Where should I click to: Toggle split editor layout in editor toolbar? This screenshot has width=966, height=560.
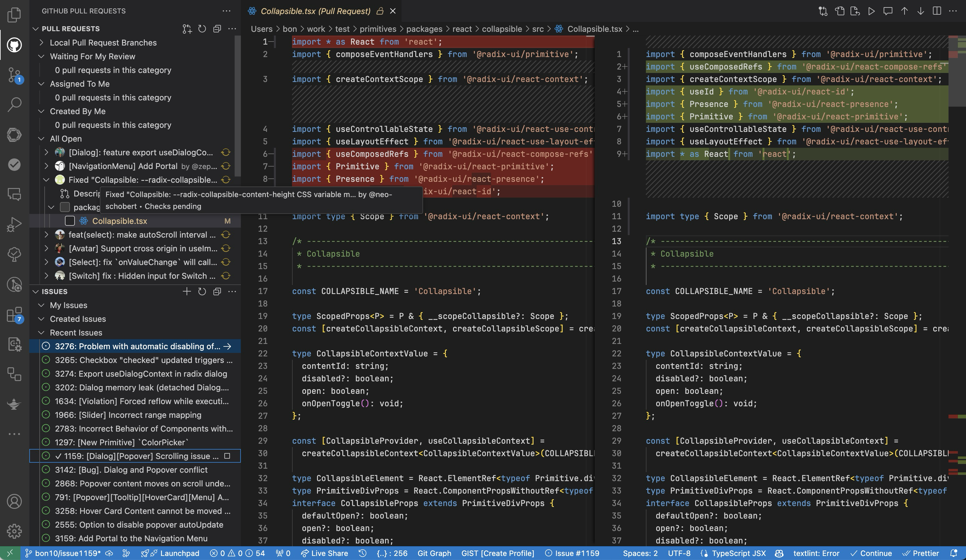tap(936, 11)
